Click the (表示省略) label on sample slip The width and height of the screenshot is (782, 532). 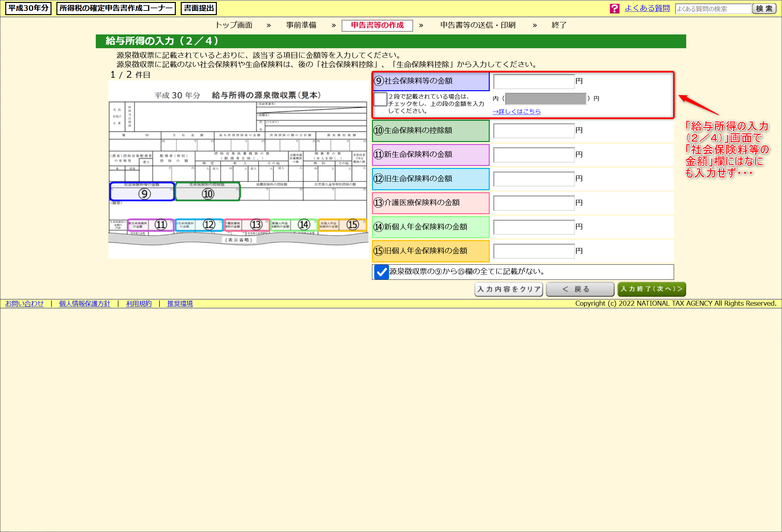238,240
